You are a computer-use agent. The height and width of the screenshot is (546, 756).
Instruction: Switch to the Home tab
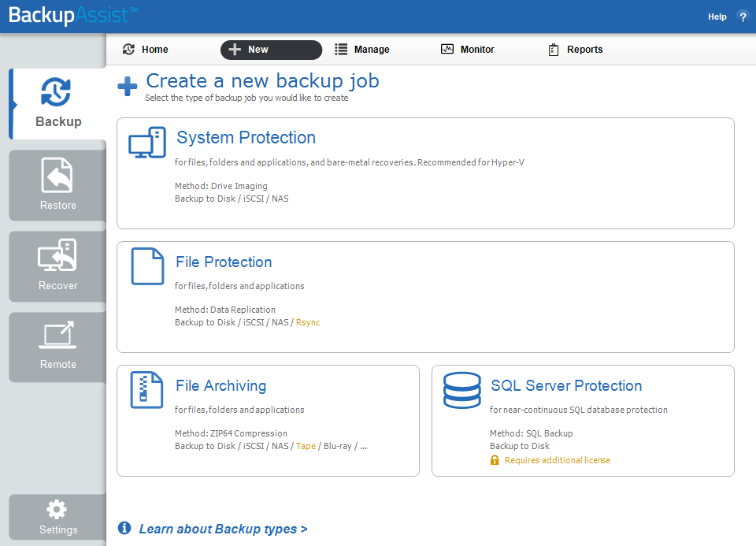pos(146,49)
